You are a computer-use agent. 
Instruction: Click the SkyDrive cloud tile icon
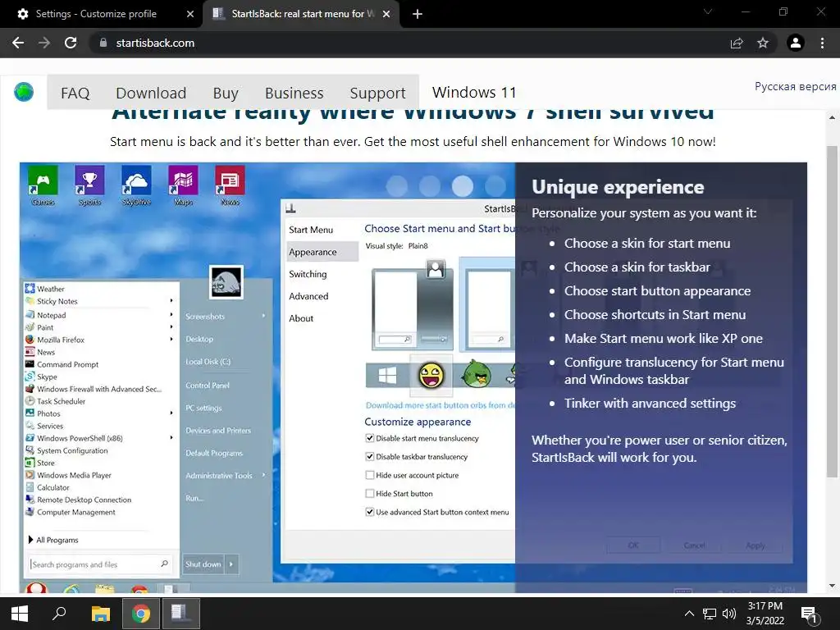pos(136,180)
